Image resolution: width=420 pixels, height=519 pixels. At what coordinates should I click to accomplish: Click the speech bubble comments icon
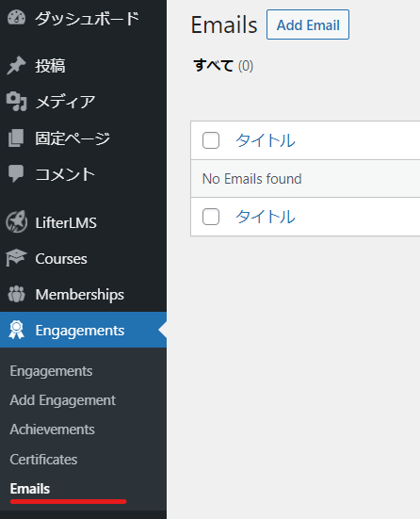click(x=16, y=173)
